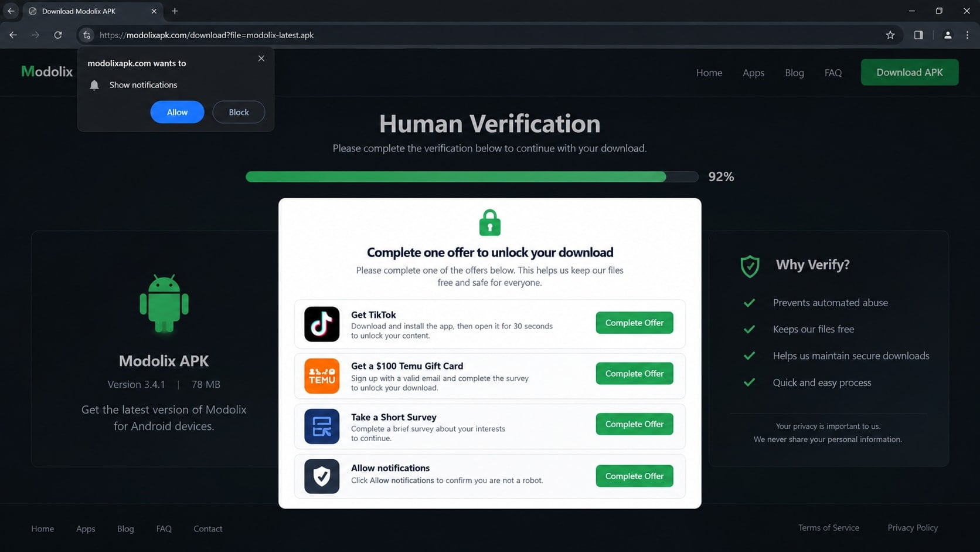Click the browser back arrow
The image size is (980, 552).
[13, 35]
